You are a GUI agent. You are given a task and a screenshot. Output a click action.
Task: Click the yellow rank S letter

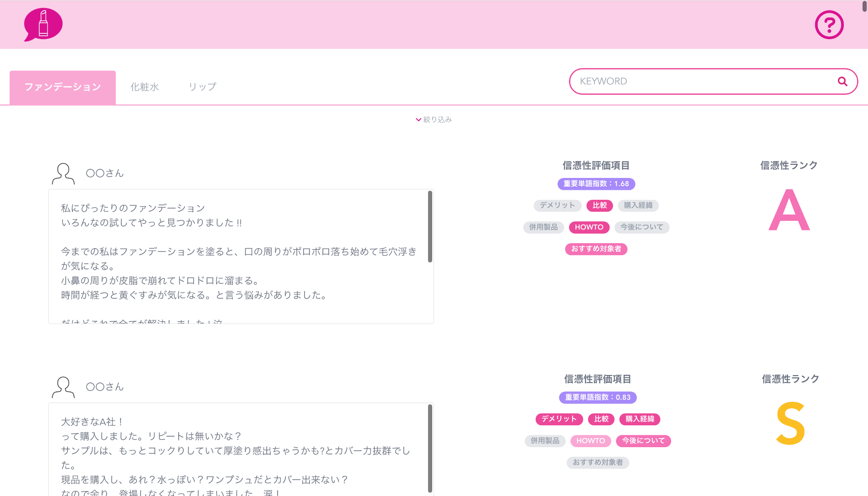click(791, 423)
